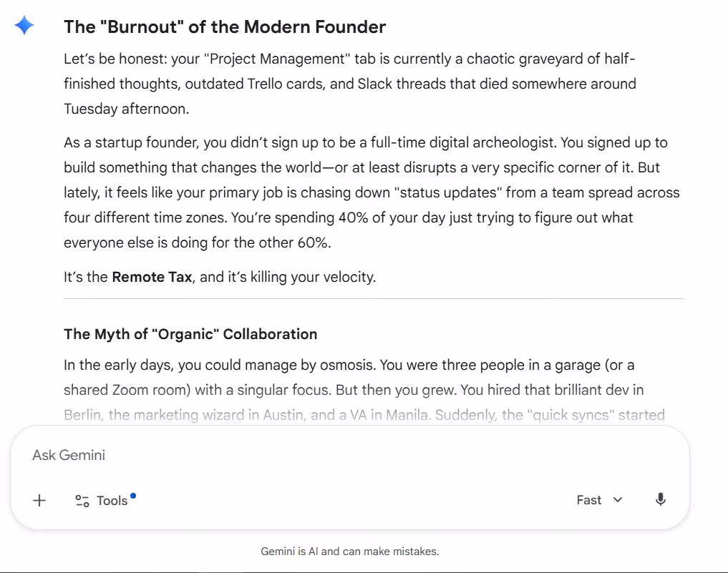Click the faded line mentioning Berlin and Manila
Image resolution: width=728 pixels, height=573 pixels.
pos(364,415)
